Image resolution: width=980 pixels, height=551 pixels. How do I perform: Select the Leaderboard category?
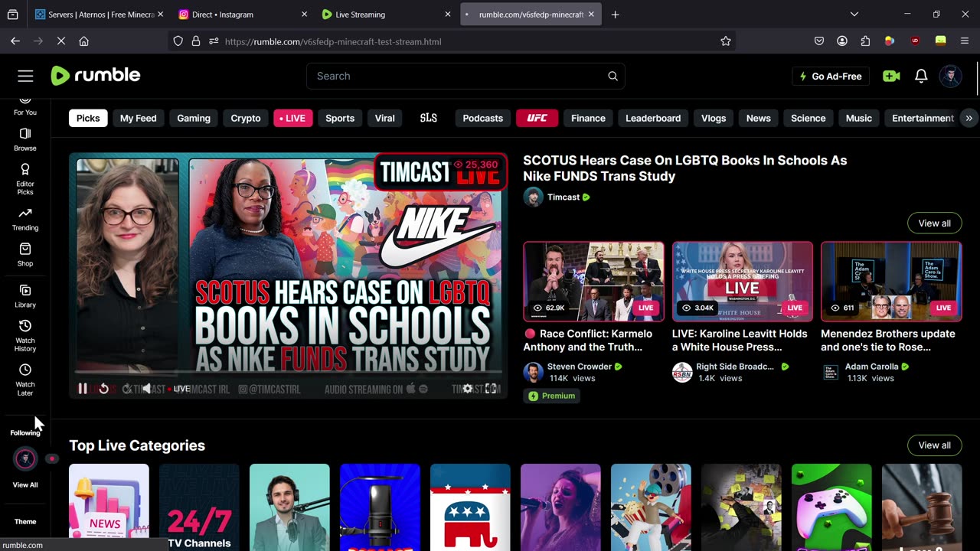(653, 118)
